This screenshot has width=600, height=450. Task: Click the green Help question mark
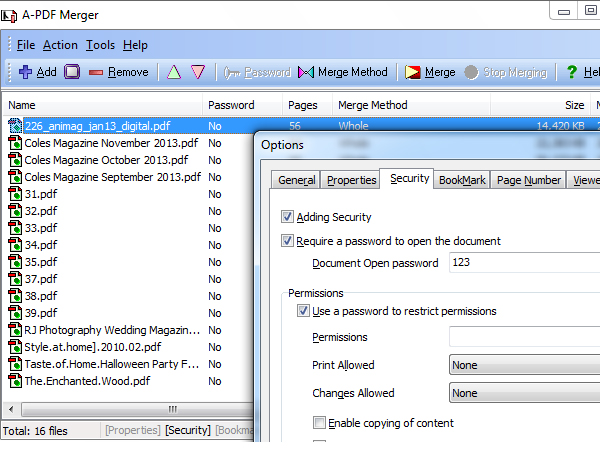pos(572,72)
